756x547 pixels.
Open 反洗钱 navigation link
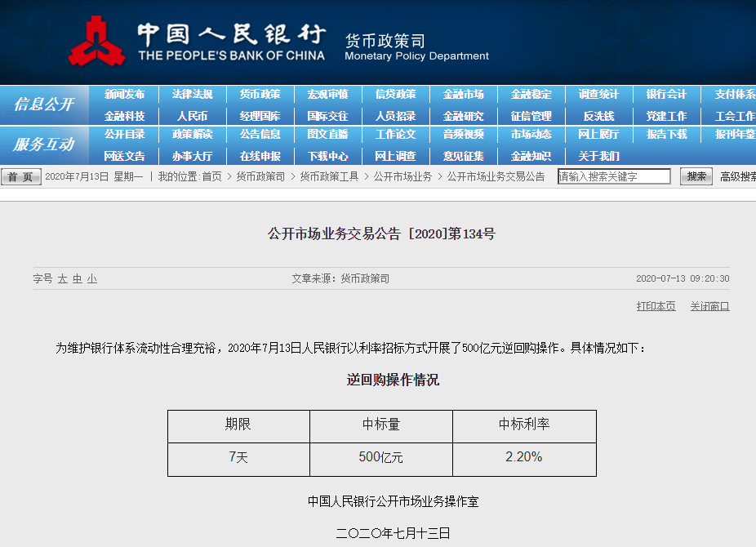tap(598, 116)
